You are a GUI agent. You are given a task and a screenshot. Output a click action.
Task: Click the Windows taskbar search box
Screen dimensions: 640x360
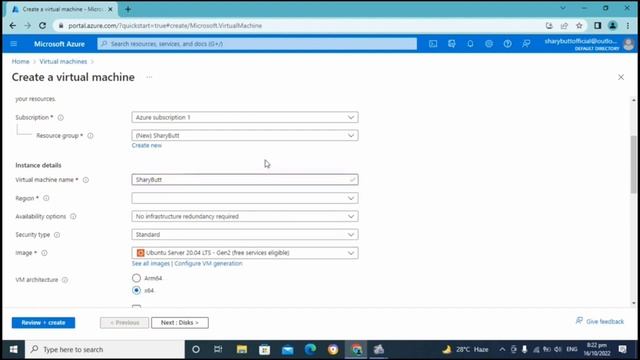(x=105, y=349)
